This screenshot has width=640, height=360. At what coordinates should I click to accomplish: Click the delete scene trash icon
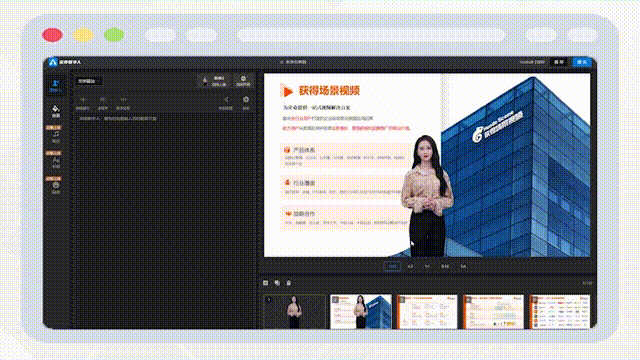pyautogui.click(x=289, y=283)
